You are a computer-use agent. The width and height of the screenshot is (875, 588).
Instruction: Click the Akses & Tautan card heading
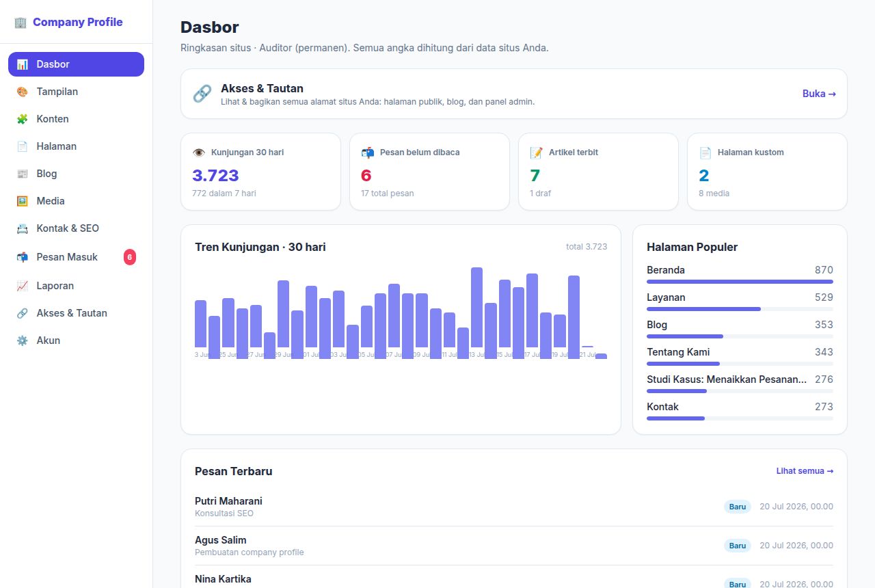click(x=262, y=88)
